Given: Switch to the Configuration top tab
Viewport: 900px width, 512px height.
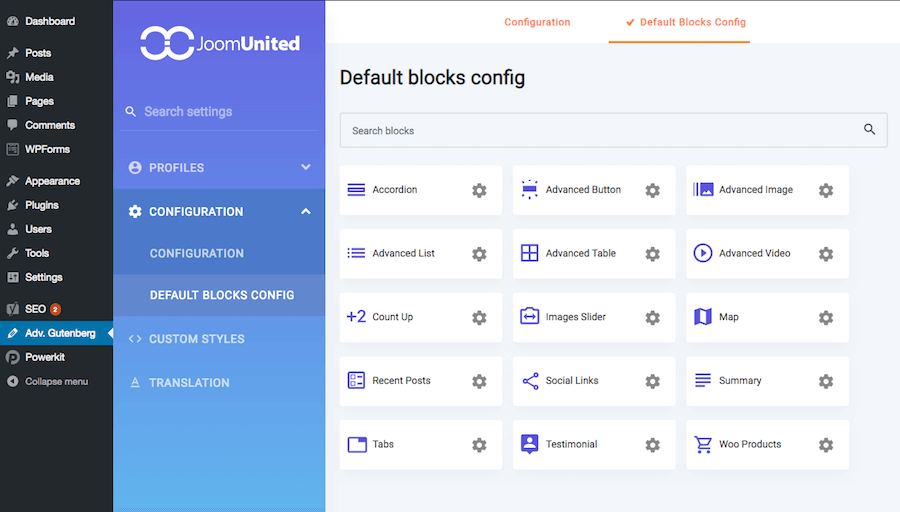Looking at the screenshot, I should click(x=537, y=22).
